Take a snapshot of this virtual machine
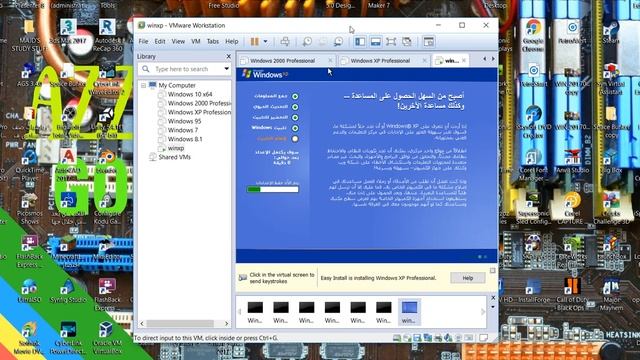Image resolution: width=640 pixels, height=360 pixels. [307, 42]
